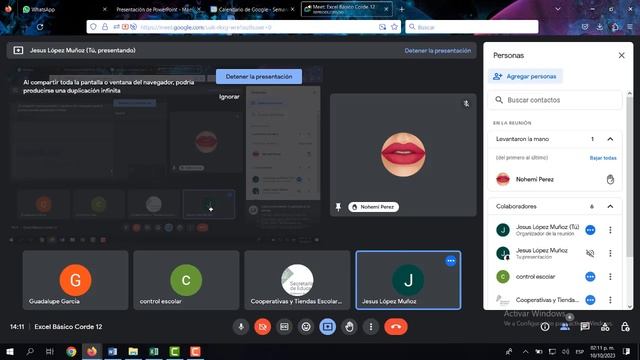
Task: Open Firefox downloads icon
Action: [x=600, y=27]
